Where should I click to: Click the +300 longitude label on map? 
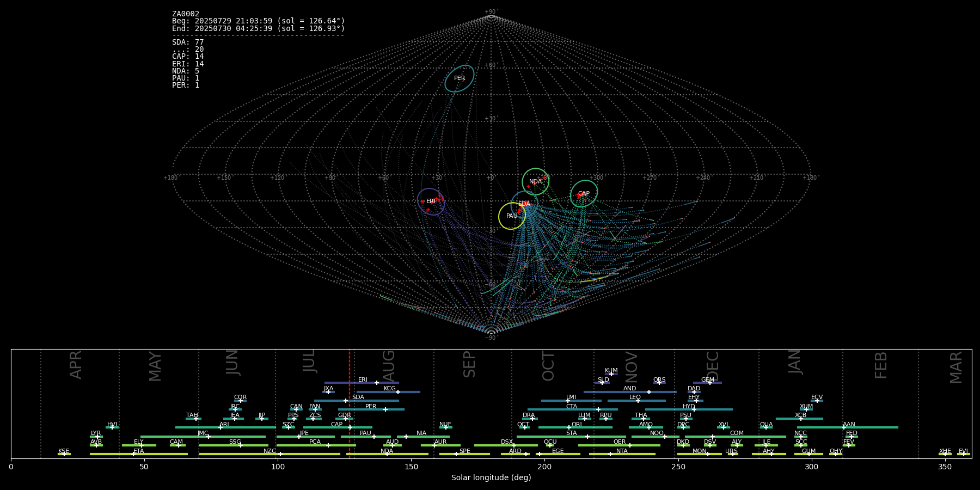tap(596, 178)
